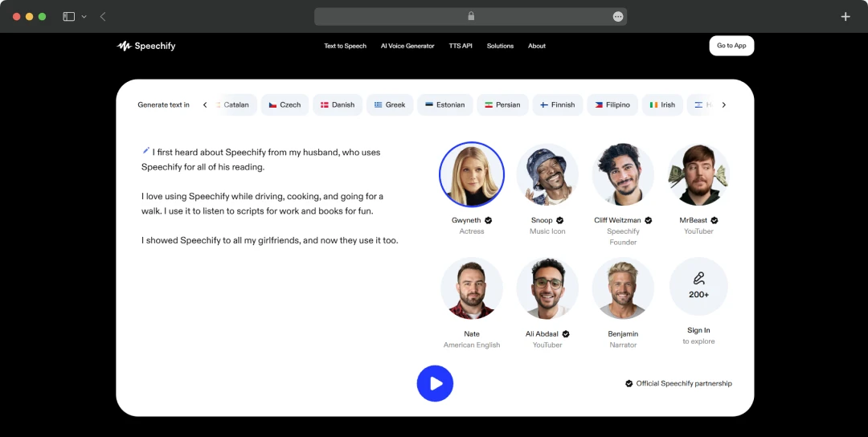Click verified badge next to Ali Abdaal
The width and height of the screenshot is (868, 437).
[566, 334]
